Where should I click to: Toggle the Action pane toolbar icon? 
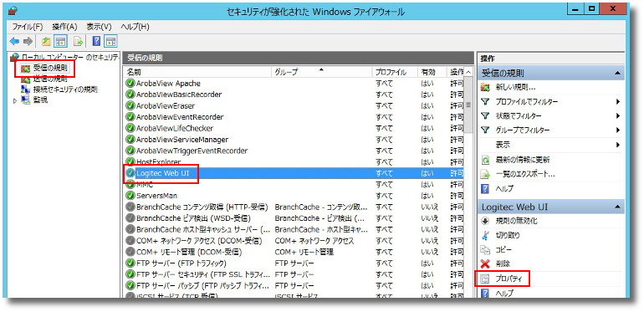coord(111,42)
